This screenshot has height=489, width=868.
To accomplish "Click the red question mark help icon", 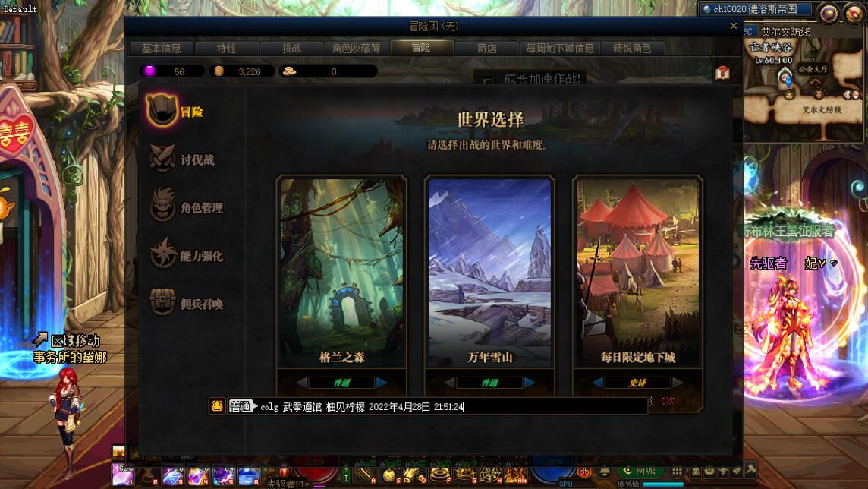I will click(x=722, y=73).
